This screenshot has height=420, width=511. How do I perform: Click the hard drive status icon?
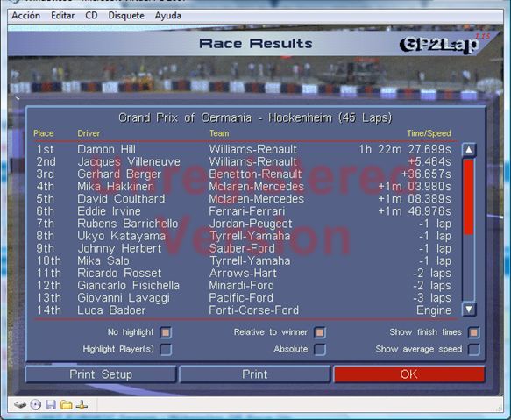pyautogui.click(x=20, y=405)
